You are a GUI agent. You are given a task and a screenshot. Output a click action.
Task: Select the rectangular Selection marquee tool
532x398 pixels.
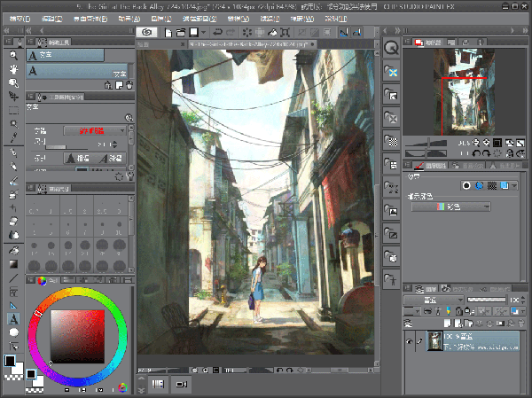click(x=13, y=110)
